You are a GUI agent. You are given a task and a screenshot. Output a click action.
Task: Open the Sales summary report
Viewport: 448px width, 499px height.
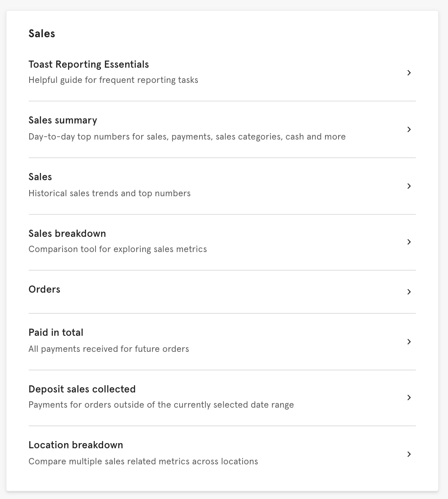tap(63, 120)
